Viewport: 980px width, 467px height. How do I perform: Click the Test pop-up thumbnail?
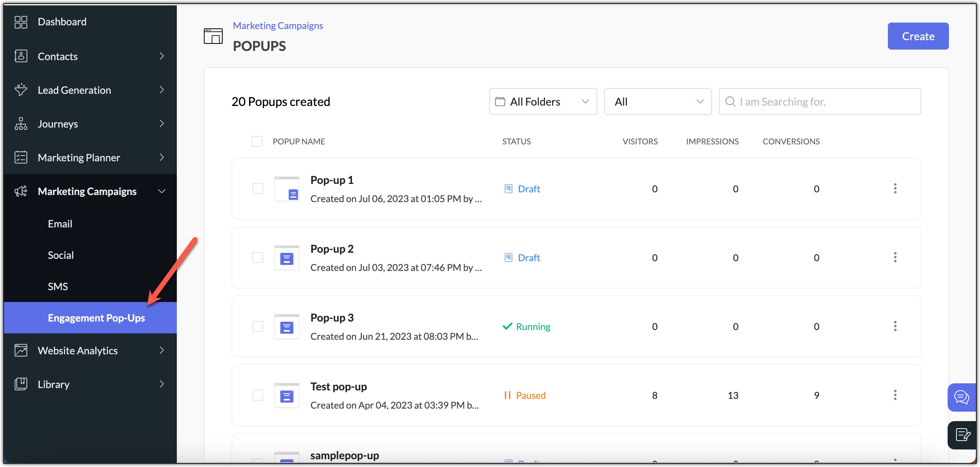(x=287, y=395)
